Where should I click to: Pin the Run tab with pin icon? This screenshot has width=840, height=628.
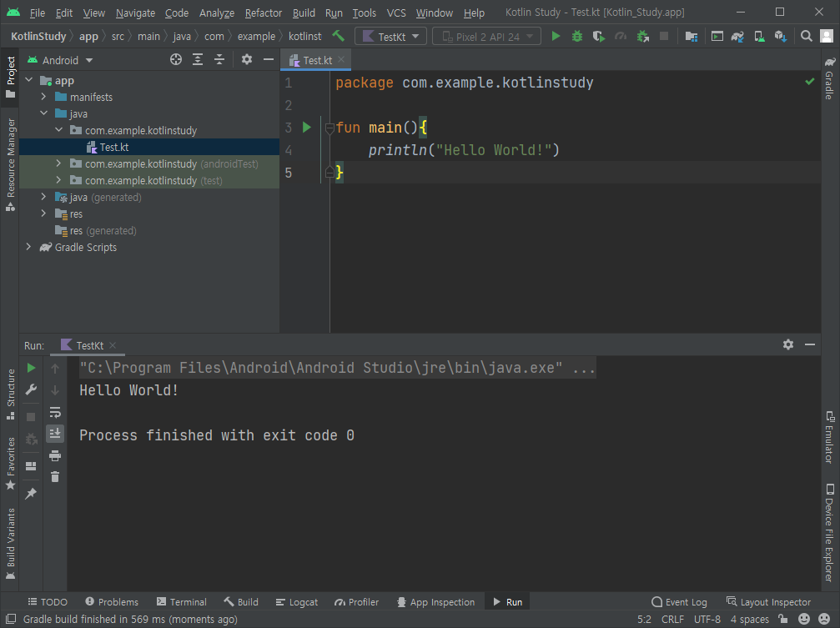[x=31, y=493]
